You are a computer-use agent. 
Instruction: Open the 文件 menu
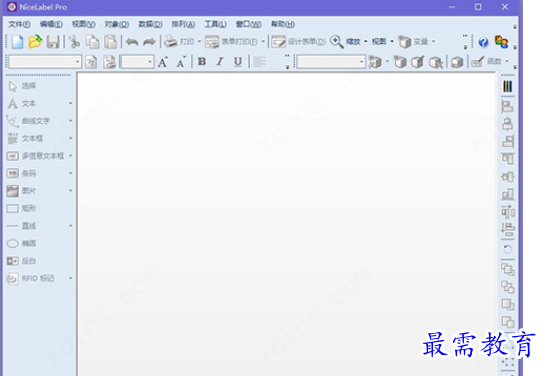point(19,24)
